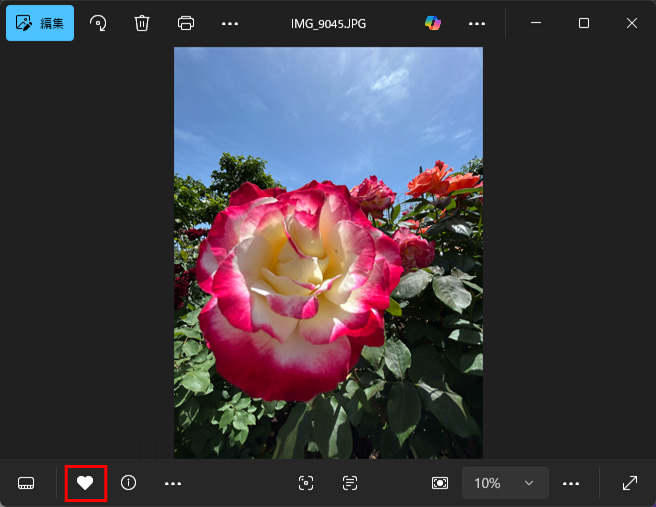Screen dimensions: 656x507
Task: Fit image to window icon
Action: click(440, 483)
